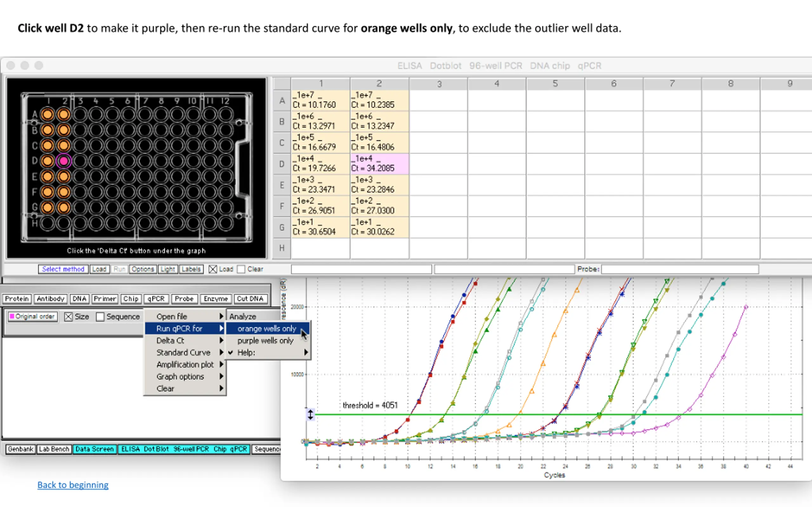Click orange well G2 in the plate

click(63, 207)
